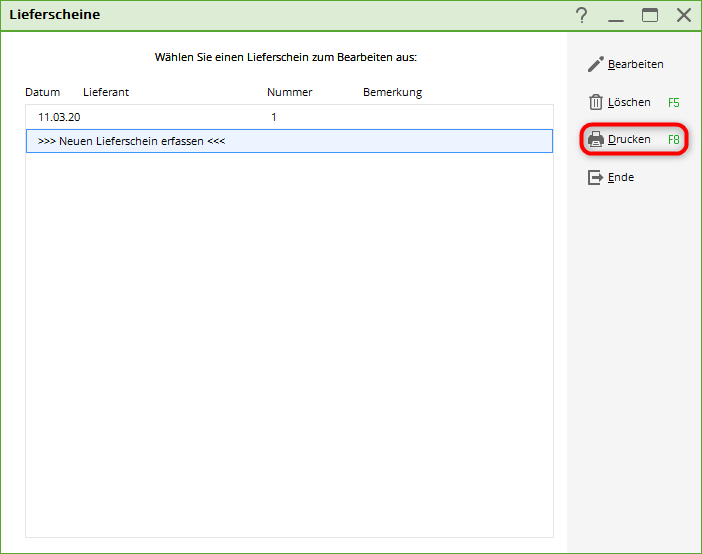This screenshot has width=702, height=554.
Task: Click the Bemerkung column header
Action: (x=392, y=92)
